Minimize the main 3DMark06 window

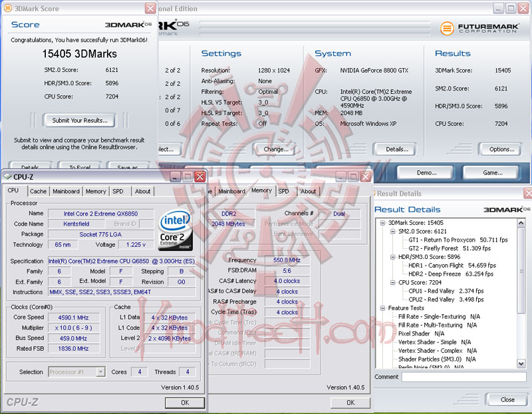[498, 8]
